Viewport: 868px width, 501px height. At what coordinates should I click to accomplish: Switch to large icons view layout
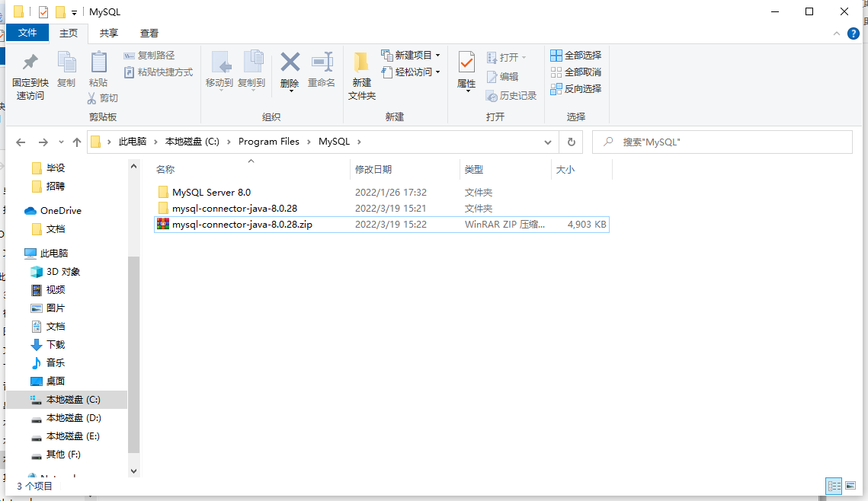[x=850, y=486]
